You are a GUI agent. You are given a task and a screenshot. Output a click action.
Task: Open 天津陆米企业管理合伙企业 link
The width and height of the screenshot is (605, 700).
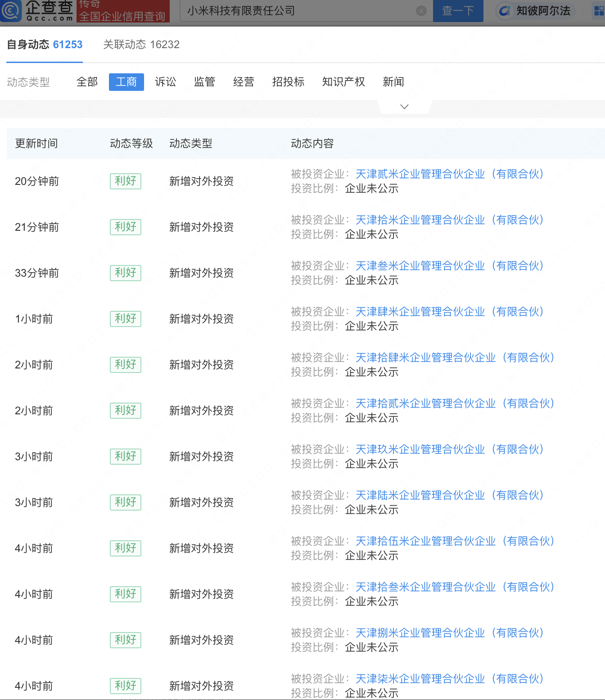pos(450,495)
